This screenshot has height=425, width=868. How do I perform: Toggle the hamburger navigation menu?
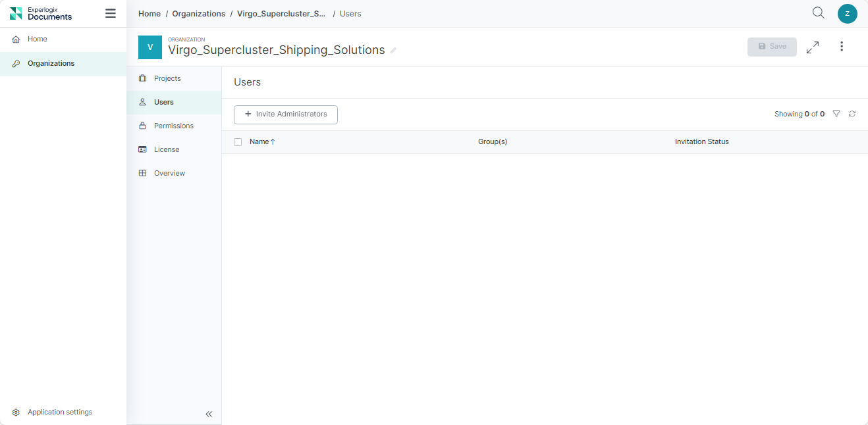111,13
